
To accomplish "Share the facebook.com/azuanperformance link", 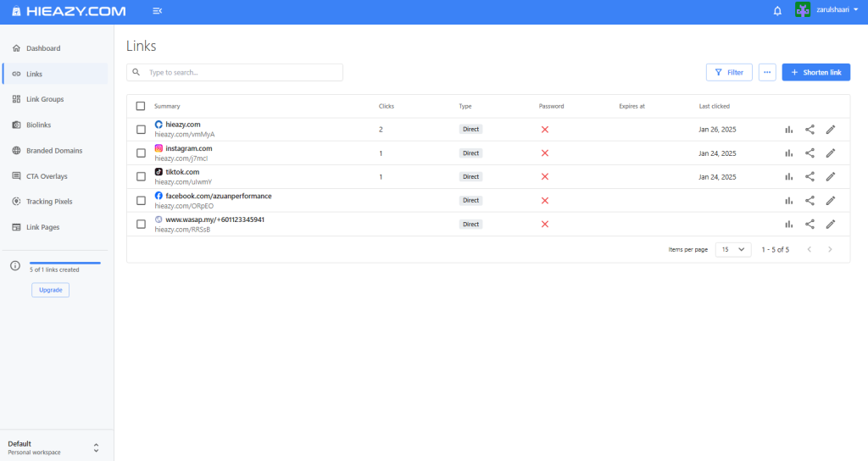I will pyautogui.click(x=810, y=201).
